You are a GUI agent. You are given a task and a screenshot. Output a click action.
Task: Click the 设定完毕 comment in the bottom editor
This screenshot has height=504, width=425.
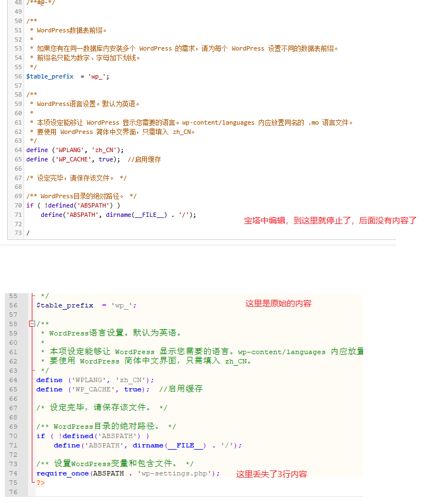click(x=102, y=408)
